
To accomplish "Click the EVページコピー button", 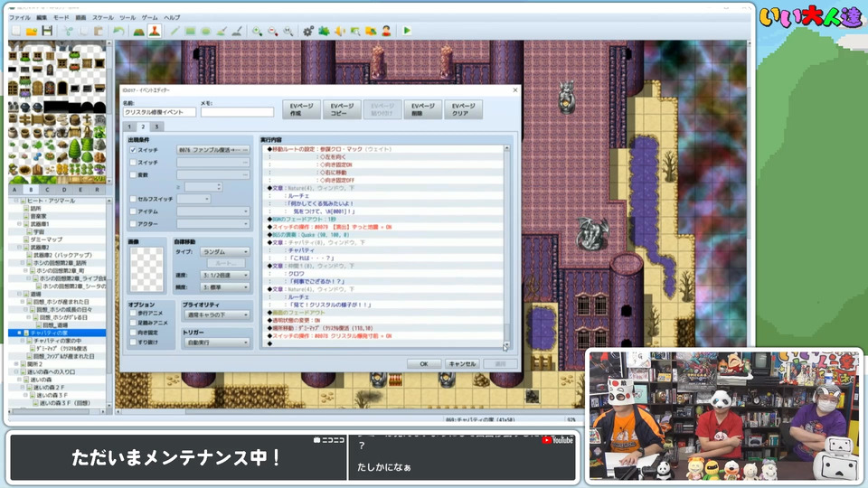I will [342, 109].
